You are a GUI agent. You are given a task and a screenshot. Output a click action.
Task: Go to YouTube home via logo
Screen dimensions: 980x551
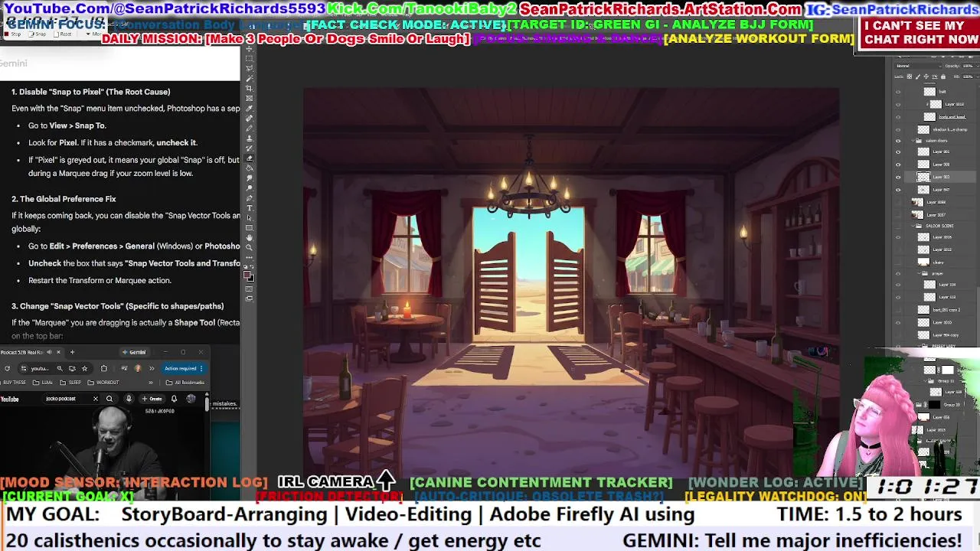click(x=9, y=399)
